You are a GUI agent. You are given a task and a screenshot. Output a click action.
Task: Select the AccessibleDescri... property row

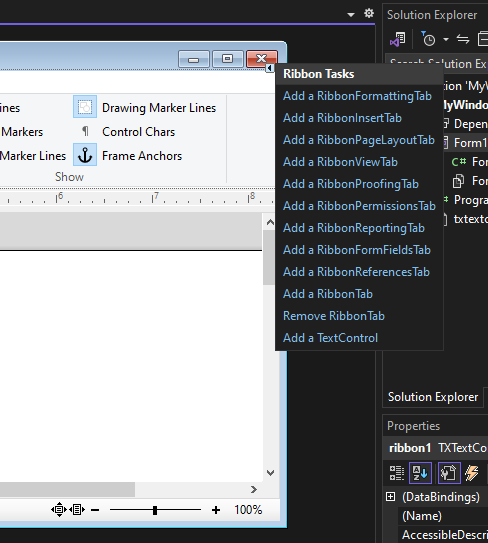443,535
